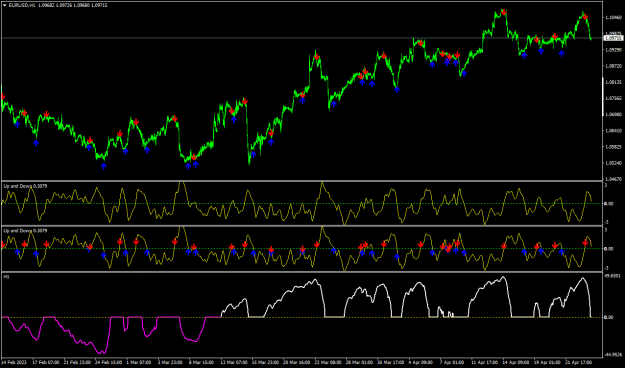Click the 1.08720 price scale value
The height and width of the screenshot is (368, 625).
pyautogui.click(x=613, y=66)
